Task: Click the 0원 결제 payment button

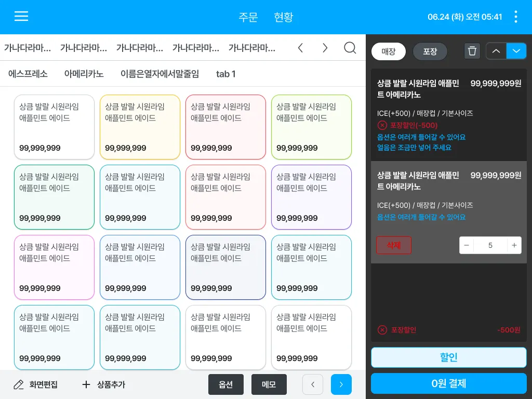Action: [448, 383]
